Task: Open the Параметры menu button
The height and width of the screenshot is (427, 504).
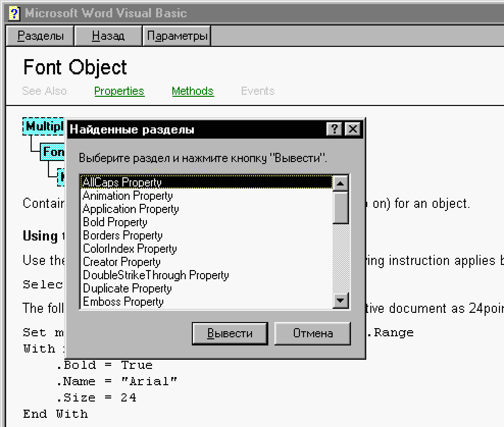Action: (x=177, y=36)
